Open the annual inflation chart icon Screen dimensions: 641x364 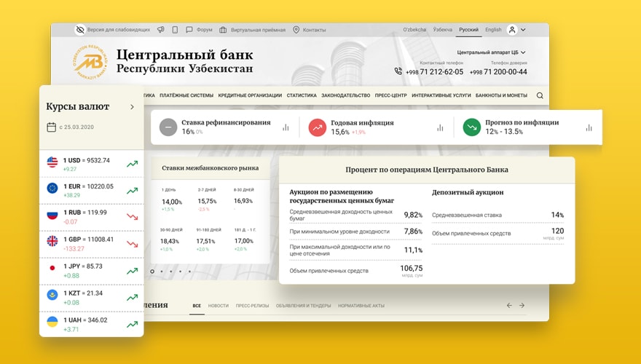click(440, 127)
